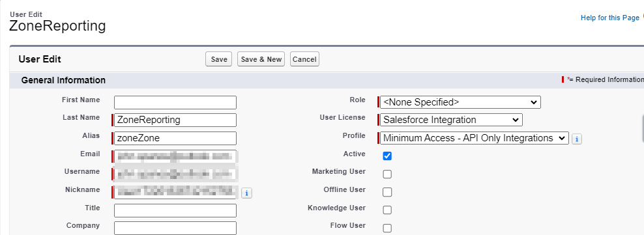Click the Last Name field containing ZoneReporting

click(x=175, y=120)
